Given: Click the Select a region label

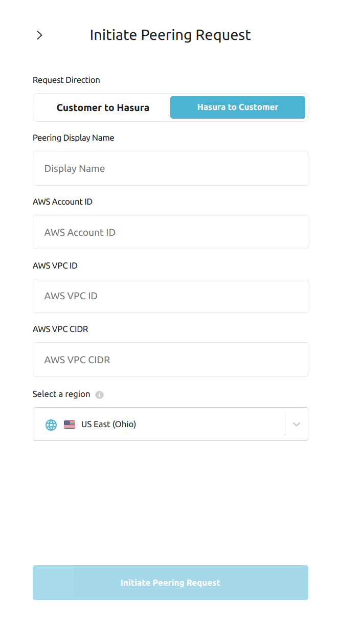Looking at the screenshot, I should 61,394.
